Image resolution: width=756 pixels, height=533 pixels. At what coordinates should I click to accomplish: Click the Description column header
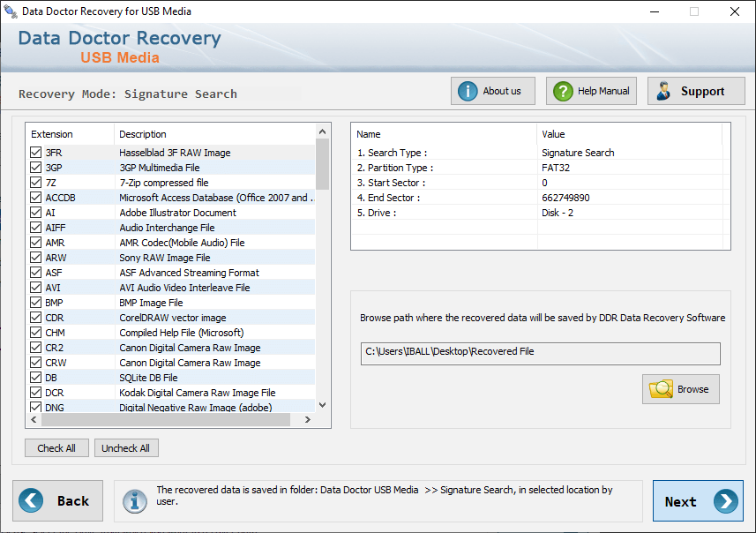(x=215, y=134)
